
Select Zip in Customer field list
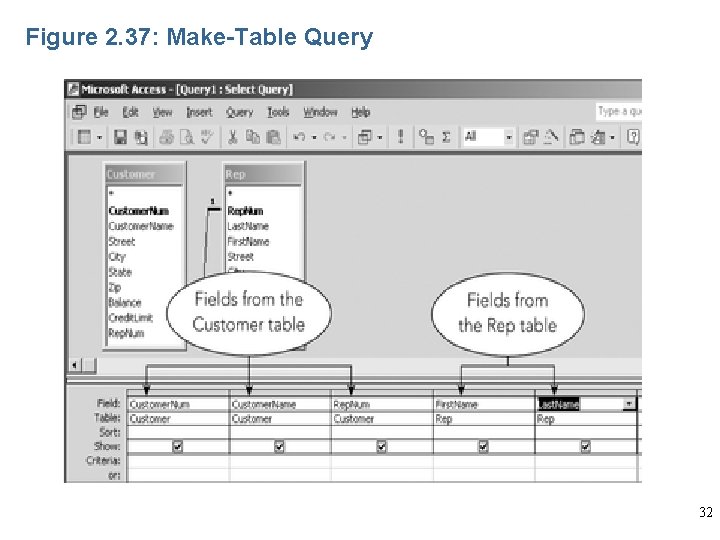[x=115, y=287]
